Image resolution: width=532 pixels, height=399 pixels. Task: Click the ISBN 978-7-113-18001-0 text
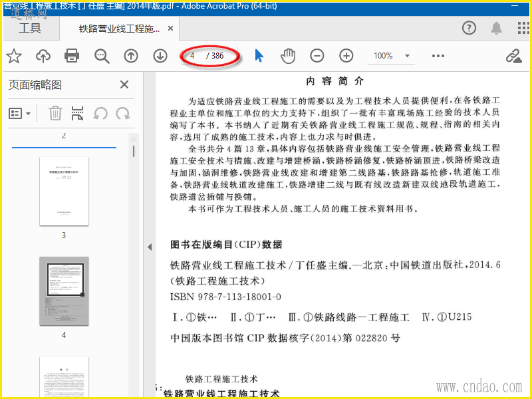[x=225, y=297]
